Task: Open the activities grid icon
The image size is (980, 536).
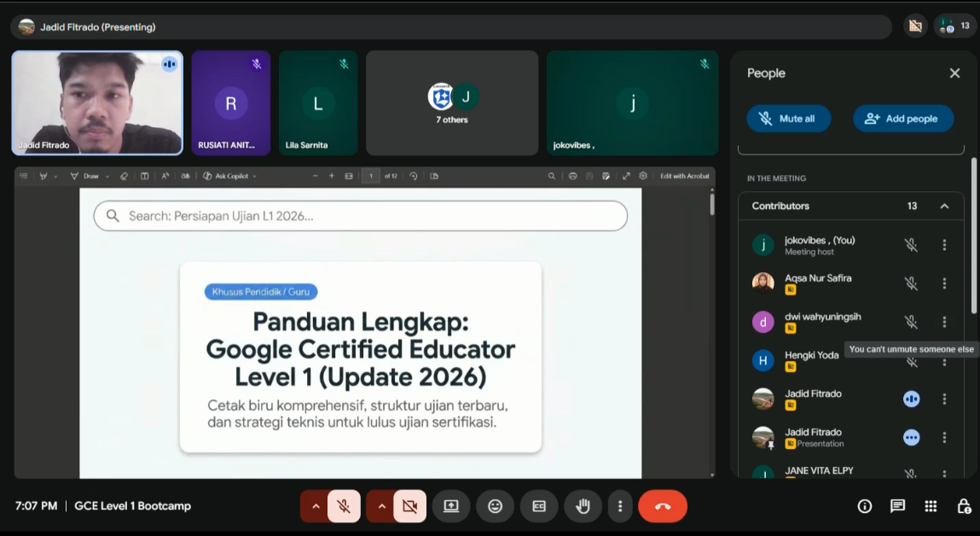Action: click(x=931, y=506)
